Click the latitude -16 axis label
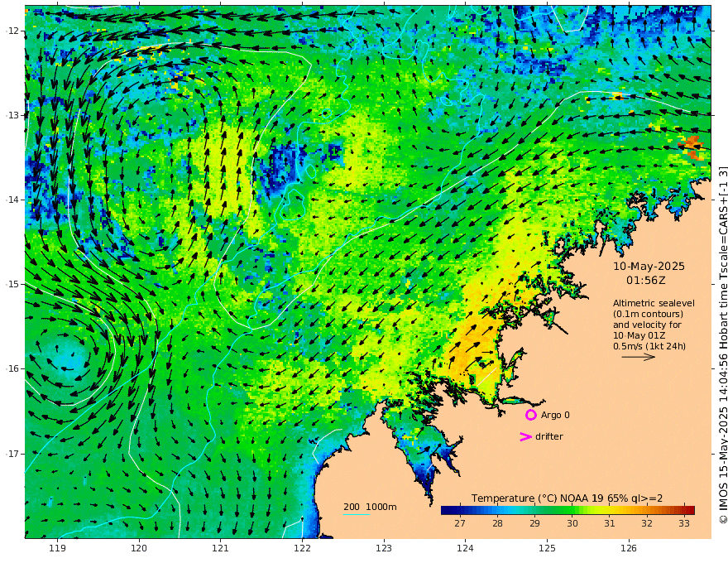The image size is (728, 563). 12,368
